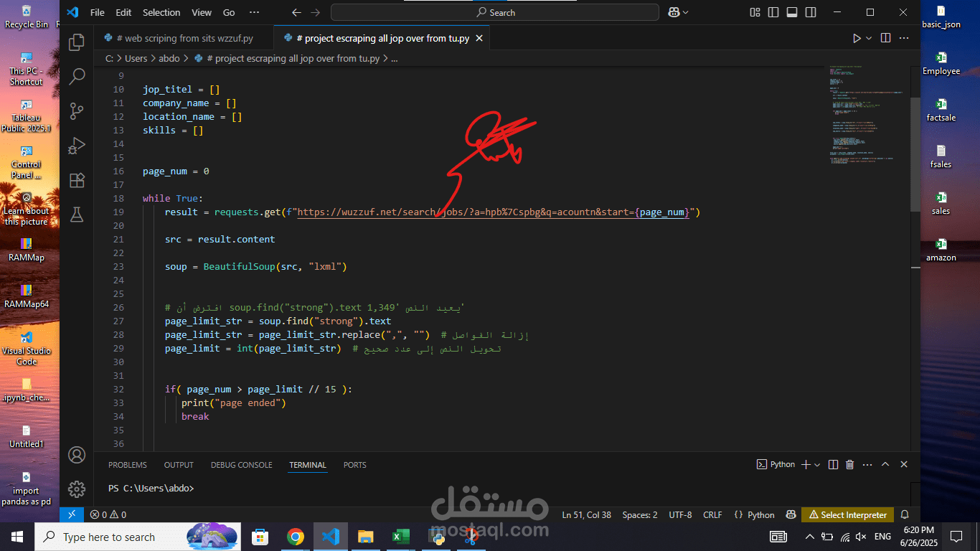Open the Run and Debug view
The width and height of the screenshot is (980, 551).
point(77,146)
